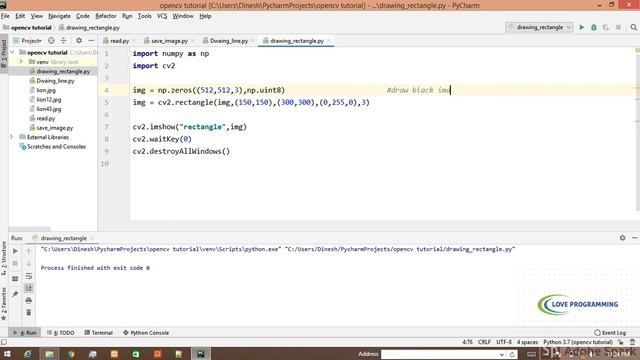Run the drawing_rectangle configuration from the top toolbar
The image size is (640, 360).
[582, 27]
